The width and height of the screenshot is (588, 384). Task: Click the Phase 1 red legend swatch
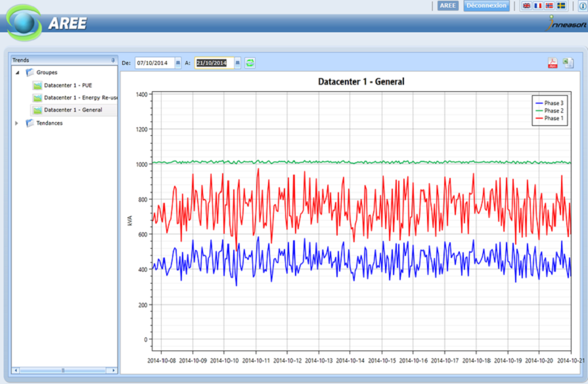[x=539, y=118]
